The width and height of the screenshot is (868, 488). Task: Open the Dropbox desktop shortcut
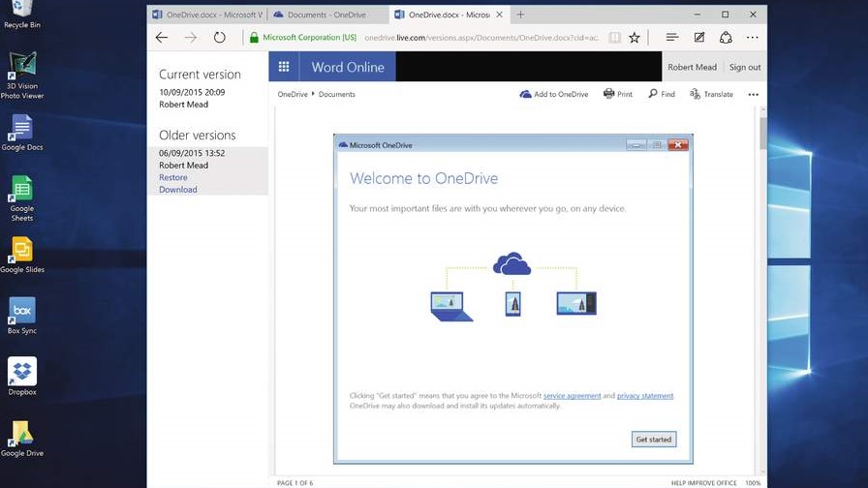(22, 377)
